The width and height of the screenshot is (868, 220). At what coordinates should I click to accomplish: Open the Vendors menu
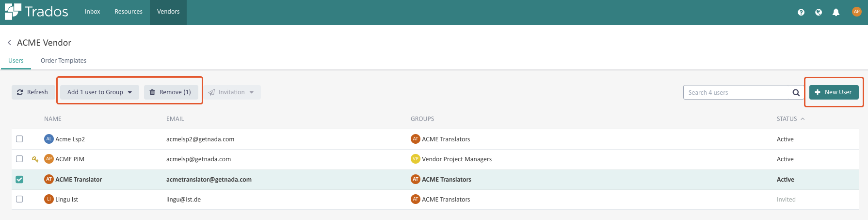click(x=168, y=12)
